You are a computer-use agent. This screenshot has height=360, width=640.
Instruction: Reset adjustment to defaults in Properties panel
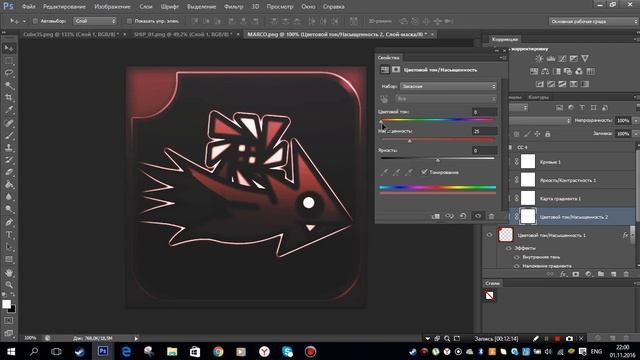(x=463, y=216)
